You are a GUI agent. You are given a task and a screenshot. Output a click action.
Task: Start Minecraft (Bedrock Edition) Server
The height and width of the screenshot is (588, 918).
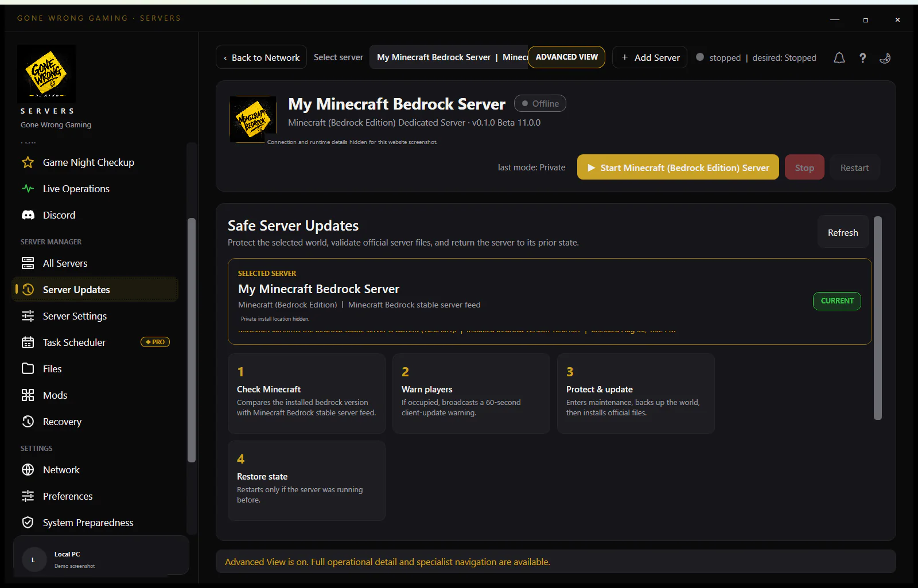pyautogui.click(x=678, y=168)
